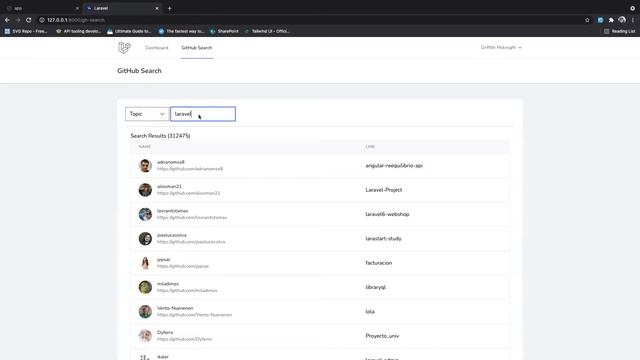640x360 pixels.
Task: Open the Chrome extensions puzzle icon
Action: (611, 20)
